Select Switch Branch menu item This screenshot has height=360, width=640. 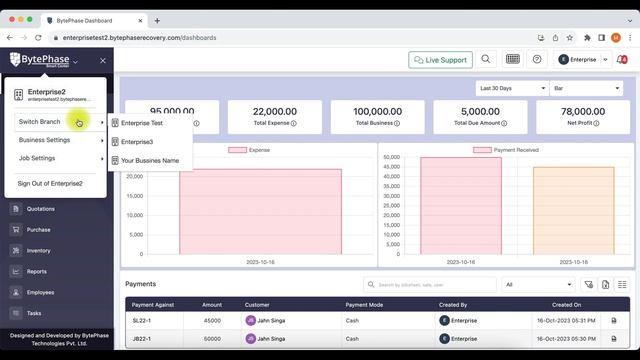pyautogui.click(x=60, y=122)
